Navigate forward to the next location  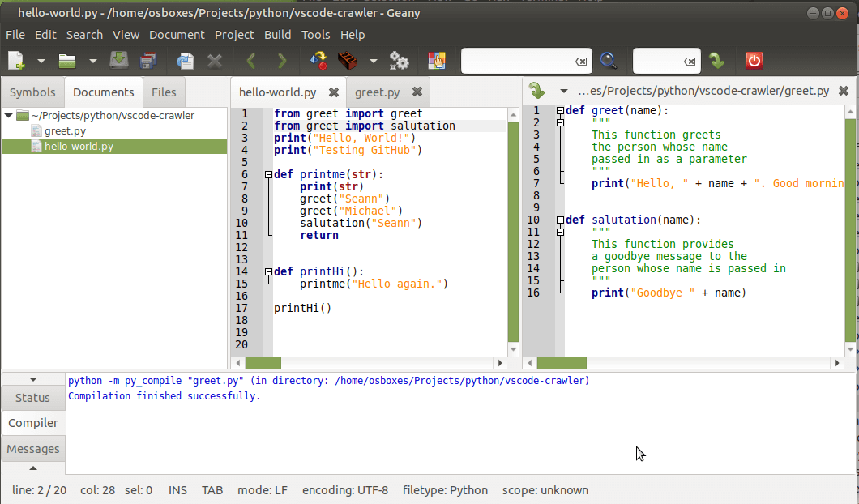coord(280,61)
